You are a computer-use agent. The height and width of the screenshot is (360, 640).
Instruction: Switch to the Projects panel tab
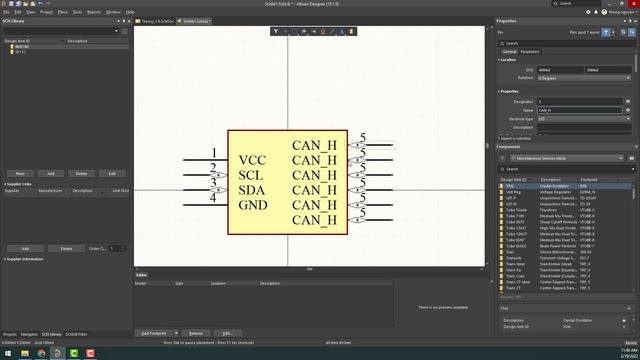tap(10, 334)
